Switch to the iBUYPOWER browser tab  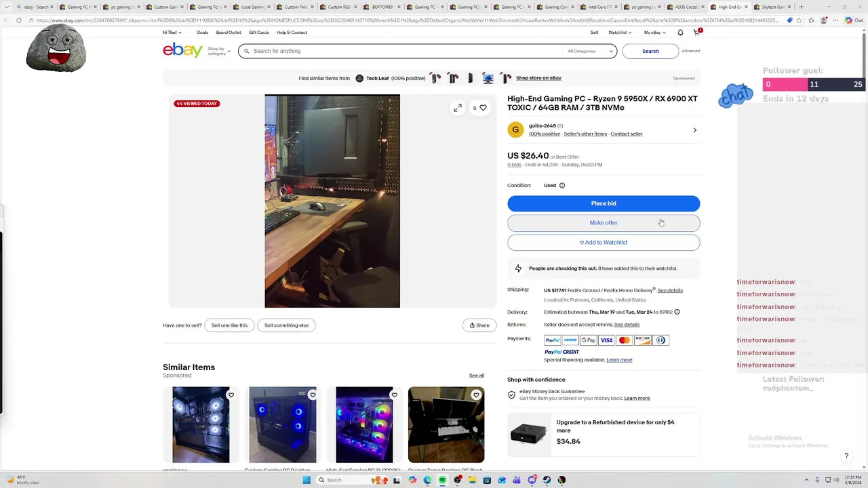[381, 7]
